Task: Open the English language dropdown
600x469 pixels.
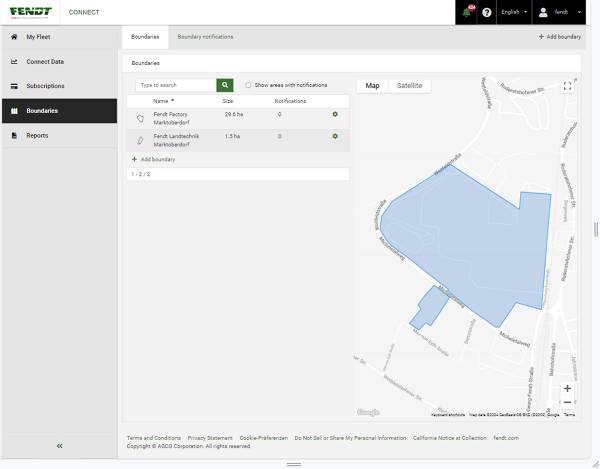Action: tap(513, 12)
